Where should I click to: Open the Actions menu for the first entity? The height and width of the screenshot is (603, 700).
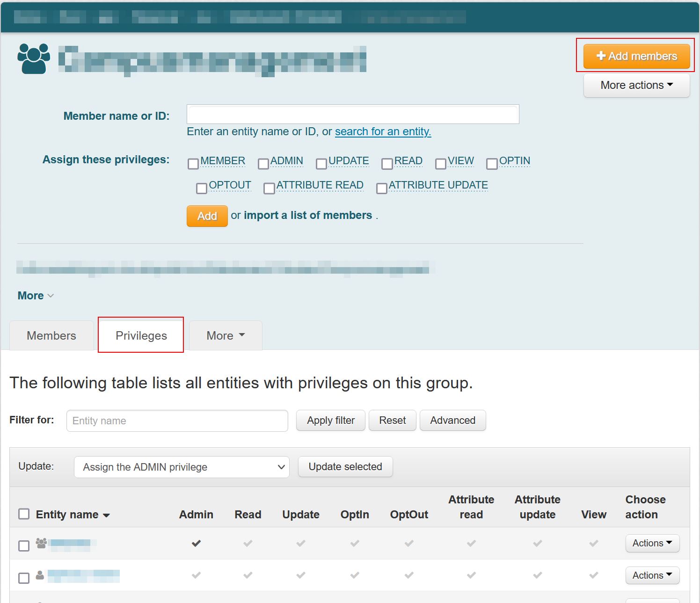coord(652,543)
